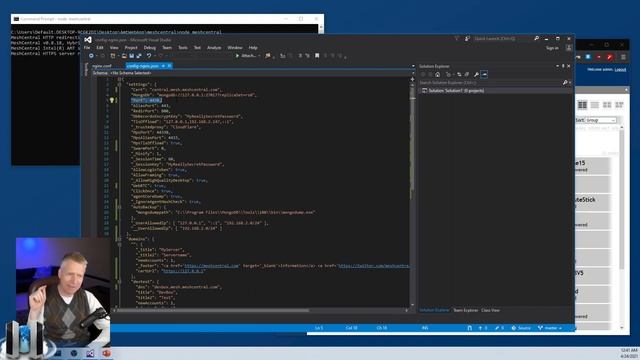Viewport: 640px width, 360px height.
Task: Switch to the Class View tab
Action: click(x=490, y=310)
